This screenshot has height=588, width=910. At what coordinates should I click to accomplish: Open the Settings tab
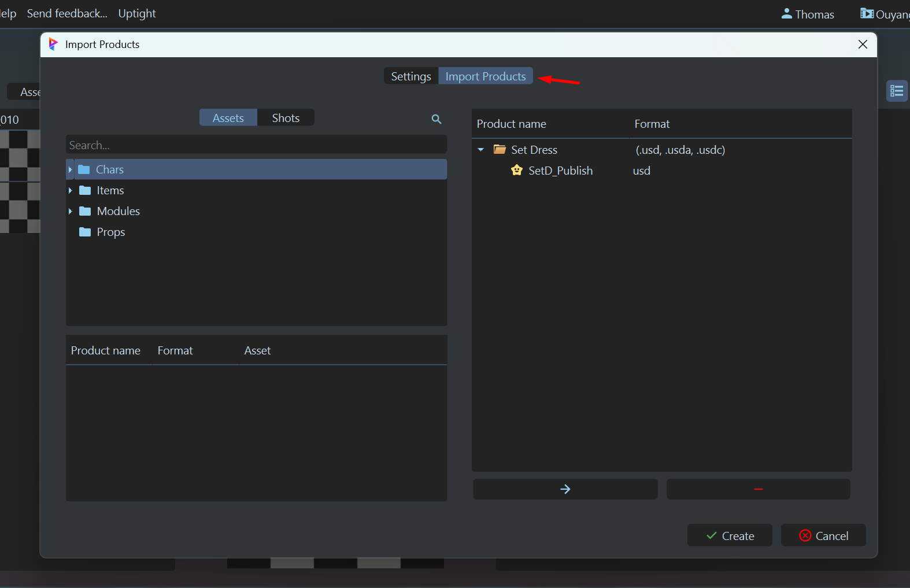click(x=410, y=76)
